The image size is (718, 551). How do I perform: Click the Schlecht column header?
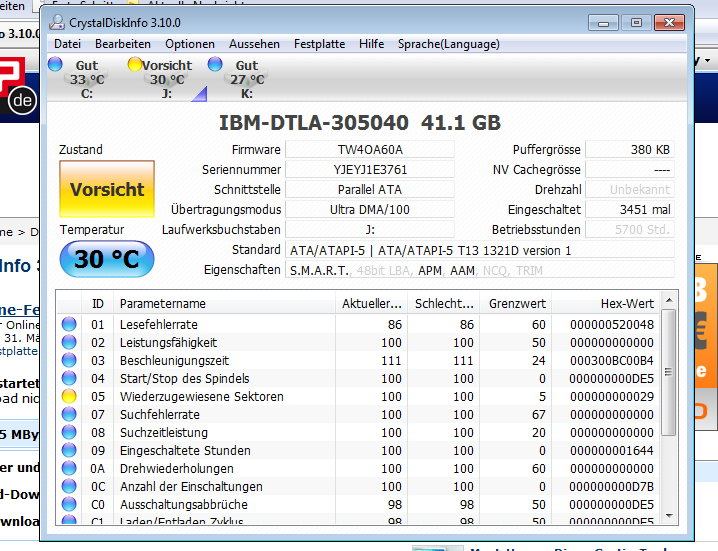pos(444,304)
